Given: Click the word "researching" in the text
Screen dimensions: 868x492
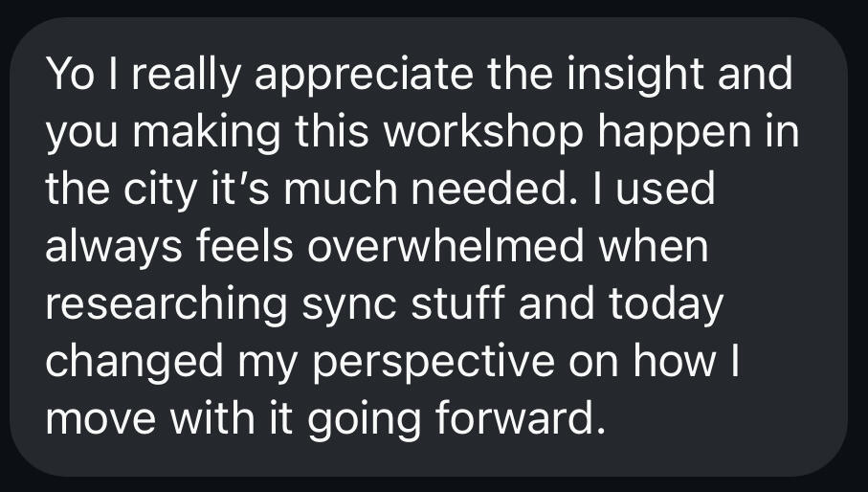Looking at the screenshot, I should tap(164, 304).
